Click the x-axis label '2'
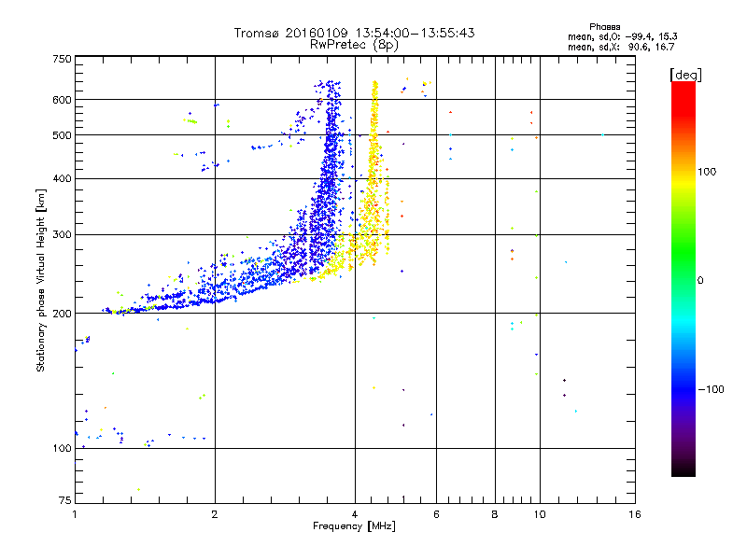747x560 pixels. 215,514
